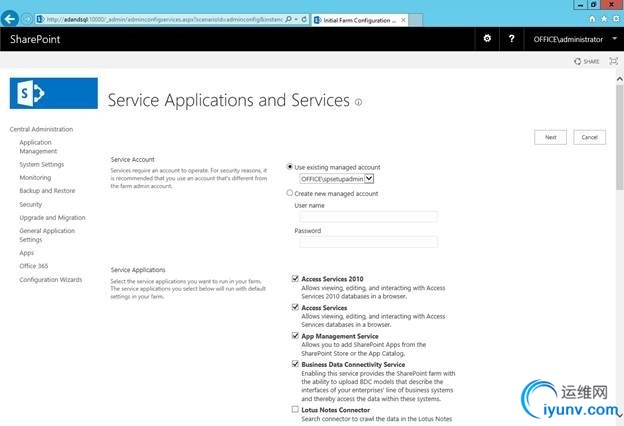
Task: Uncheck Access Services 2010 checkbox
Action: coord(295,278)
